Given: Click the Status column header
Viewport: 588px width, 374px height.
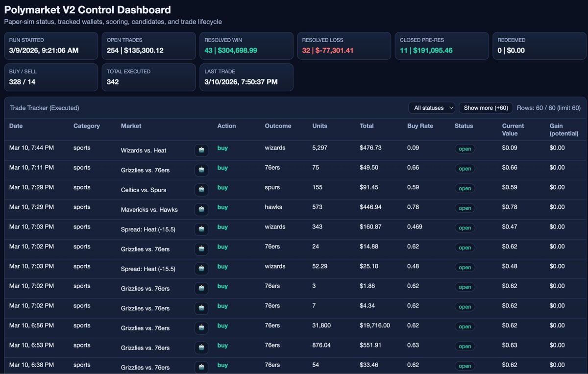Looking at the screenshot, I should click(464, 126).
